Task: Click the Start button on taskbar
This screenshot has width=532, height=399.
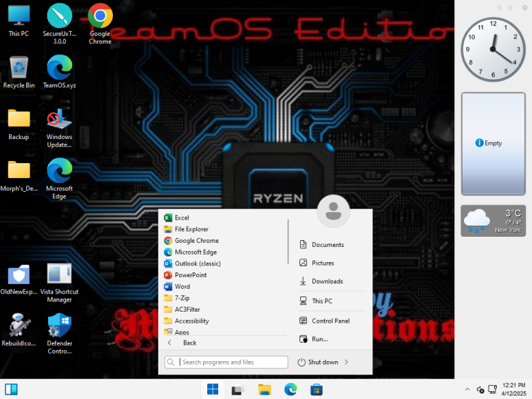Action: (x=213, y=389)
